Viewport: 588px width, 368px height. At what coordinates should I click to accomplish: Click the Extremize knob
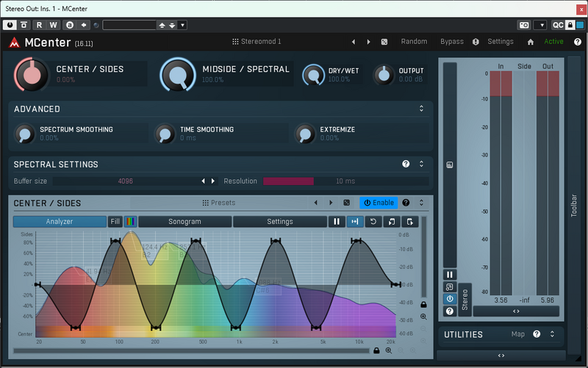(305, 134)
